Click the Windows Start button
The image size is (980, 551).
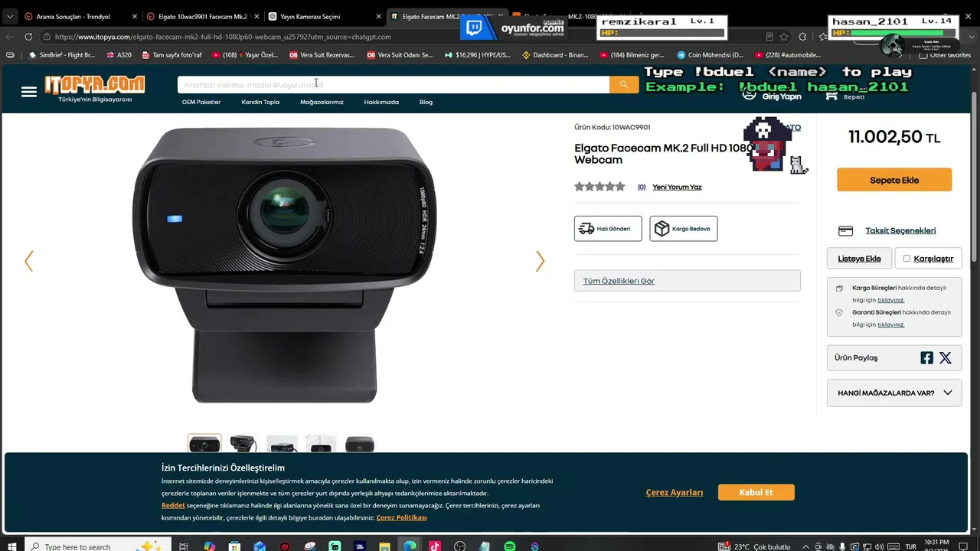point(11,546)
